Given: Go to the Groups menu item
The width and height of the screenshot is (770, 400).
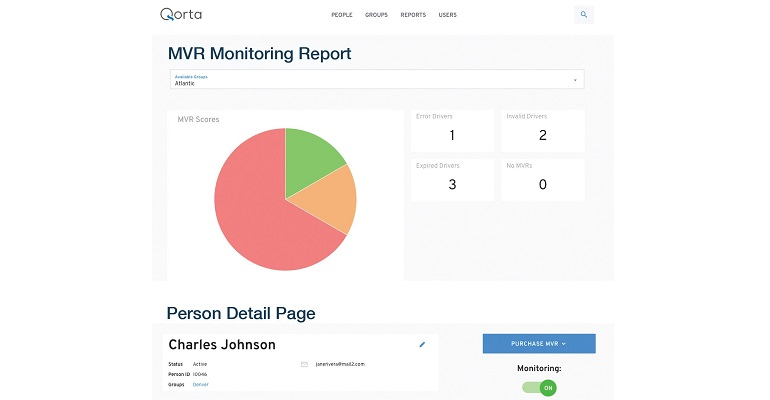Looking at the screenshot, I should [379, 15].
